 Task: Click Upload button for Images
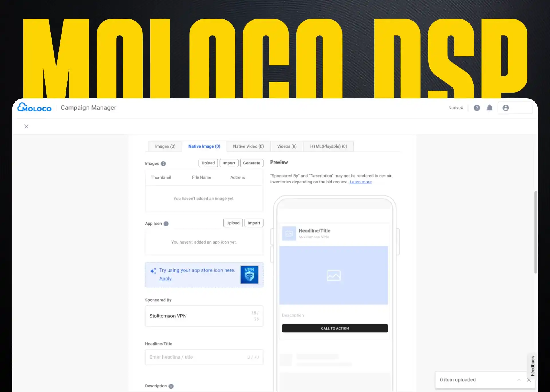coord(208,163)
